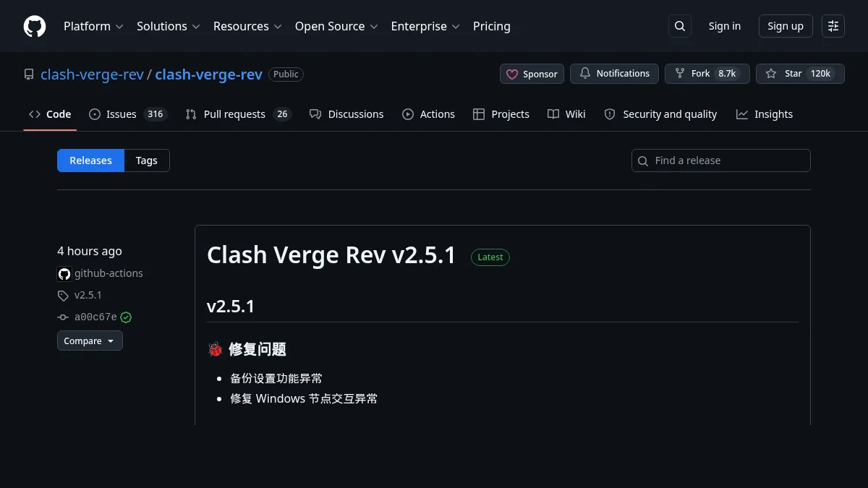
Task: Switch to the Tags view
Action: point(147,160)
